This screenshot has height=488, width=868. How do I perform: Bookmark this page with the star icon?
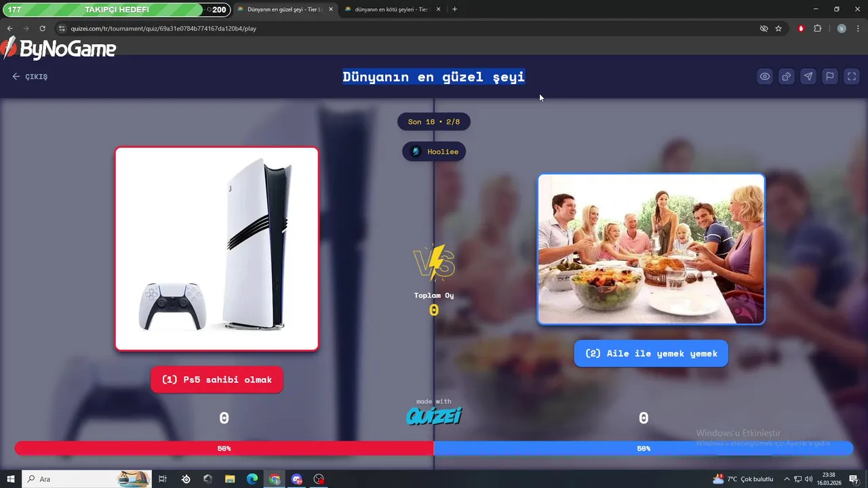(x=778, y=28)
